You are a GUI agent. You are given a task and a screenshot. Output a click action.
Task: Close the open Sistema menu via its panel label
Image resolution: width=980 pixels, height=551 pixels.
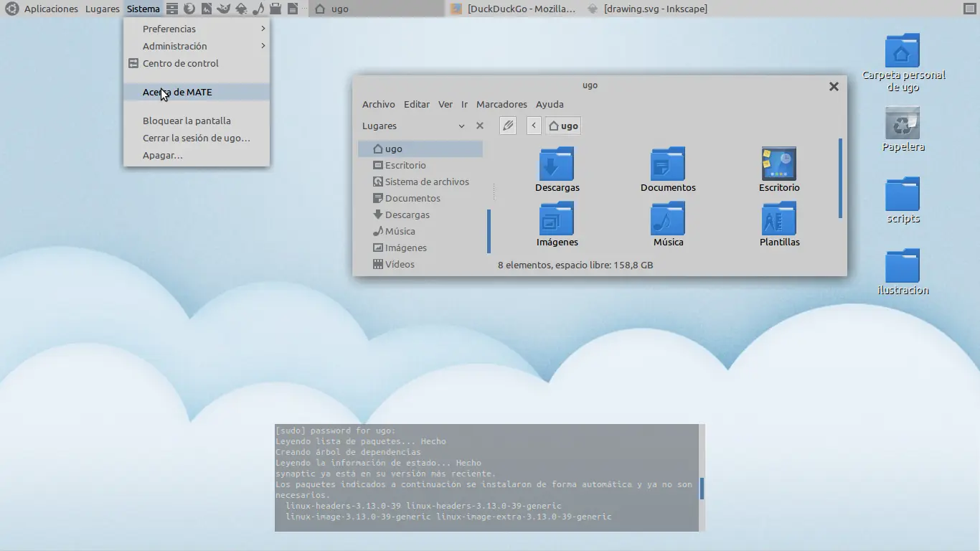tap(143, 9)
